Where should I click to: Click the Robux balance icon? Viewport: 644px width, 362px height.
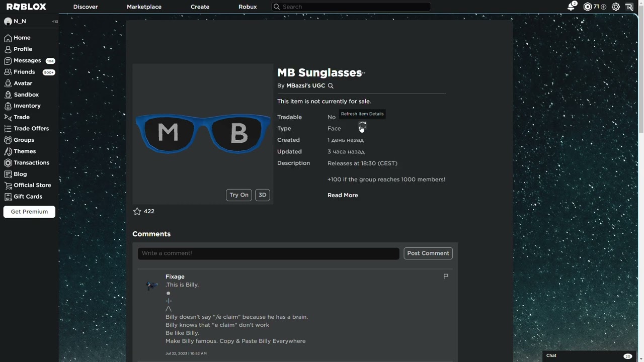pos(587,7)
